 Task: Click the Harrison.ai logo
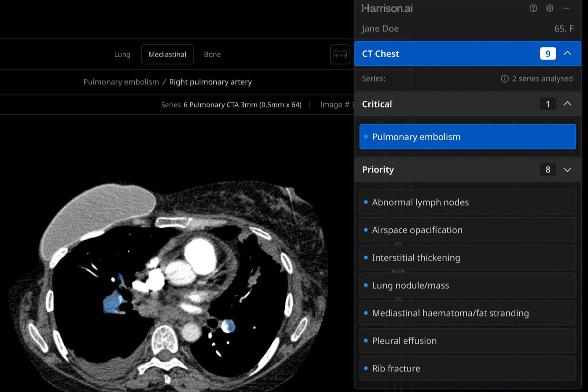tap(387, 8)
